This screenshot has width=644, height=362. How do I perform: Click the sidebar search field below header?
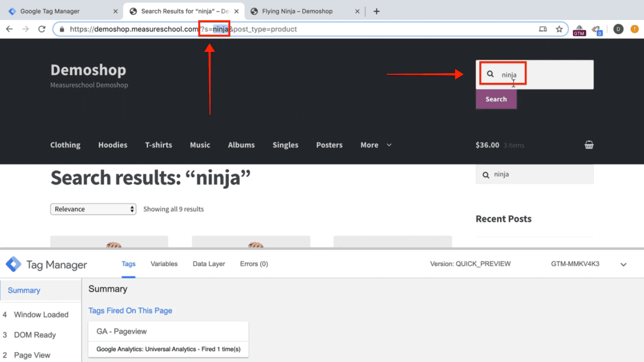point(534,175)
